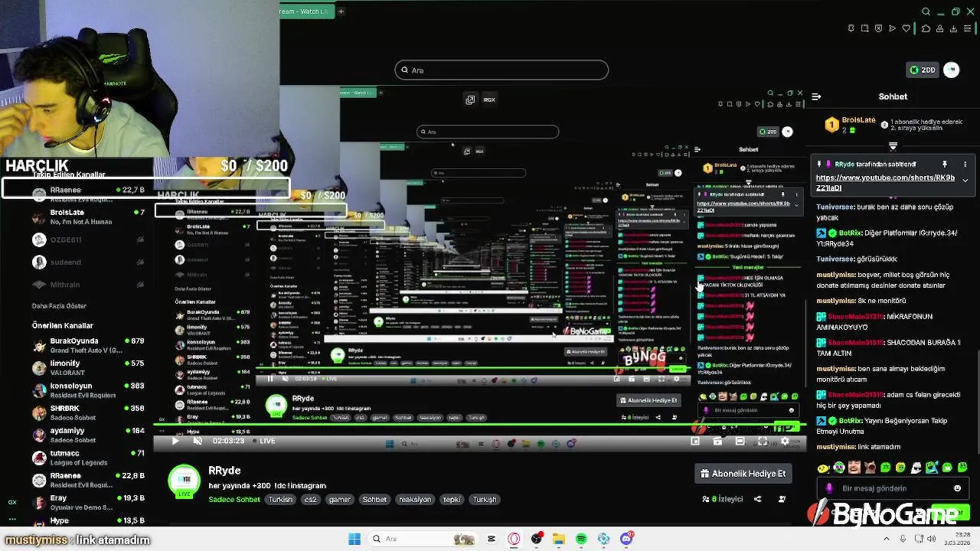Open Opera GX from taskbar
This screenshot has width=980, height=551.
click(x=514, y=539)
